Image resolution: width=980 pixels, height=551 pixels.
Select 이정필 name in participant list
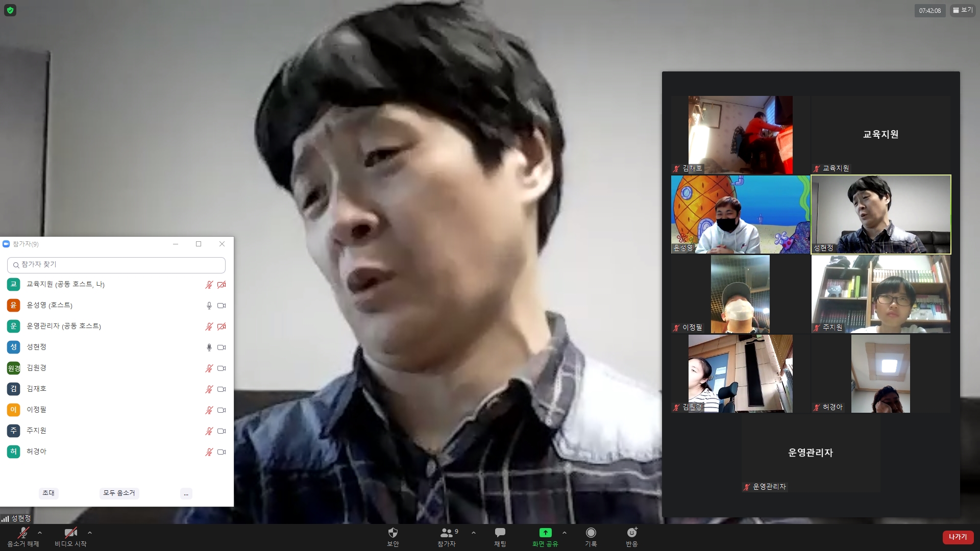click(36, 410)
